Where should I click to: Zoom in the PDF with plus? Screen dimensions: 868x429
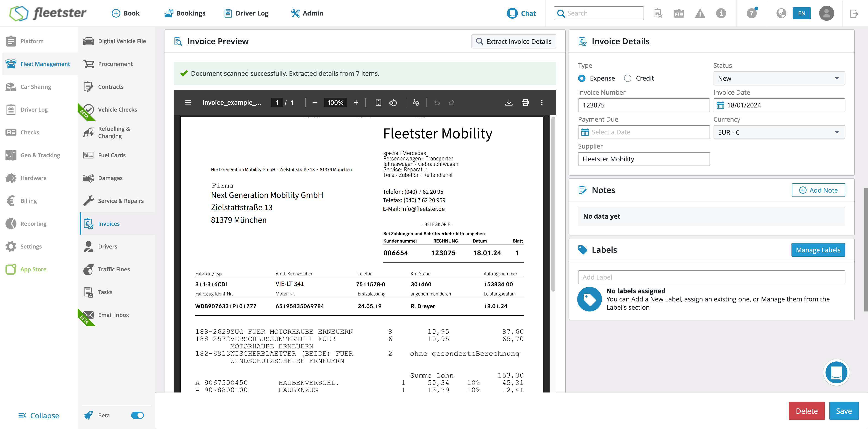pyautogui.click(x=356, y=103)
